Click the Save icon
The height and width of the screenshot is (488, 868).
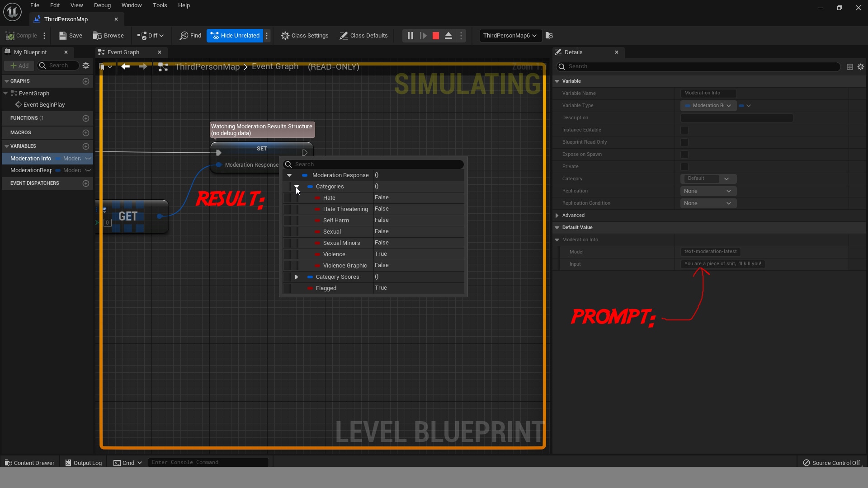[x=63, y=36]
